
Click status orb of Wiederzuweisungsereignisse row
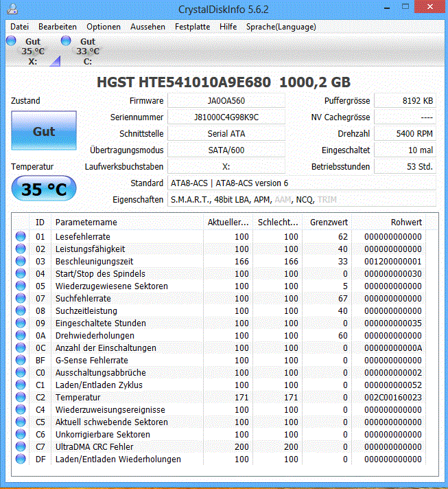(21, 410)
